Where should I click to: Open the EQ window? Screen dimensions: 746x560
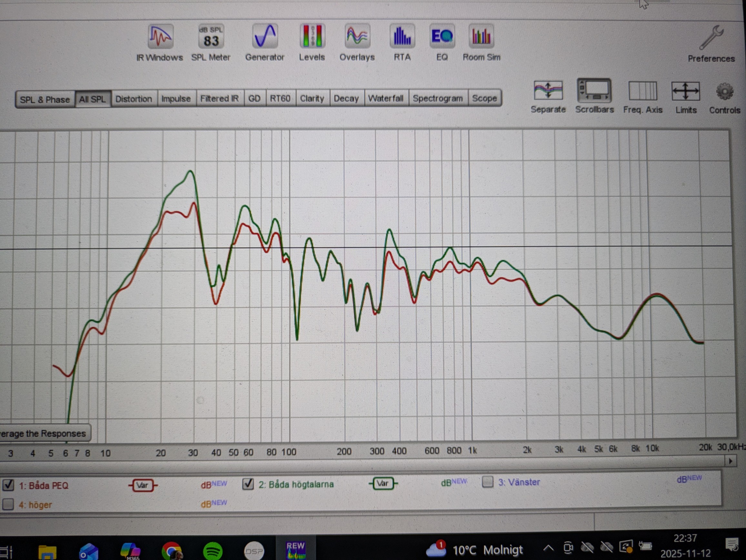(x=442, y=36)
